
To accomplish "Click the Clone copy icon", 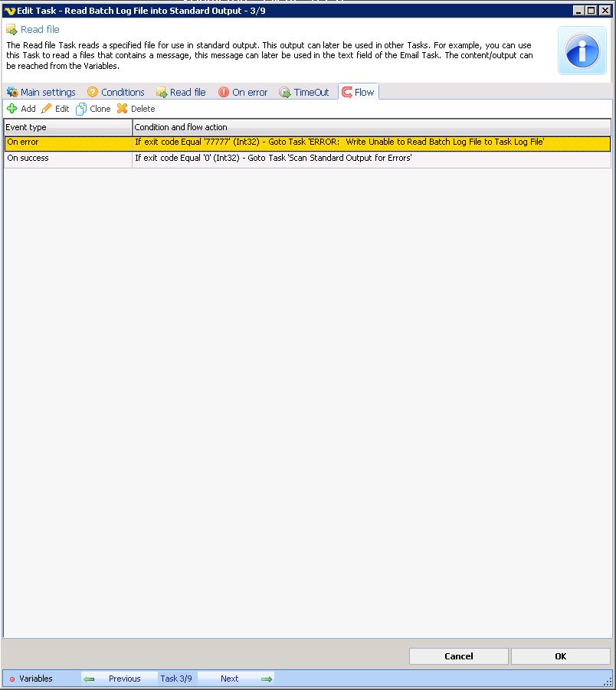I will 81,109.
